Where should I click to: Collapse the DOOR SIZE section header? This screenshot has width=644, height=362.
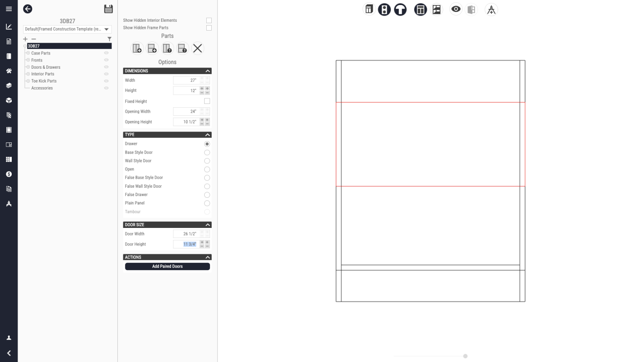click(167, 225)
